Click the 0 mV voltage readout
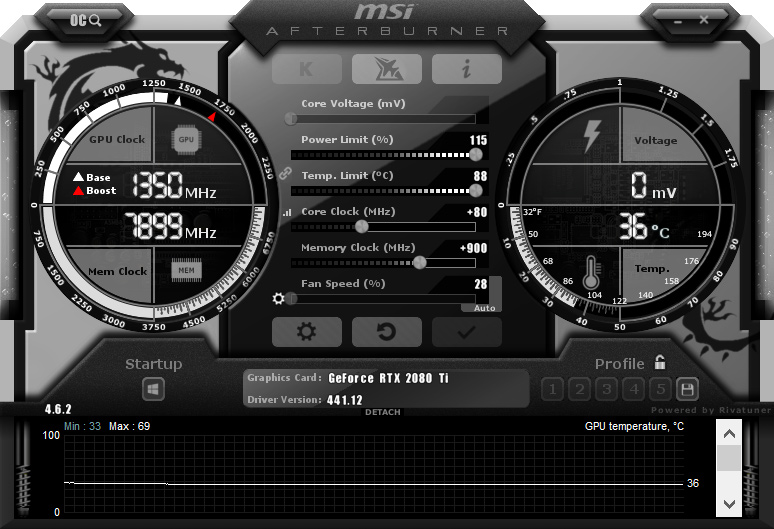The height and width of the screenshot is (529, 774). (654, 186)
